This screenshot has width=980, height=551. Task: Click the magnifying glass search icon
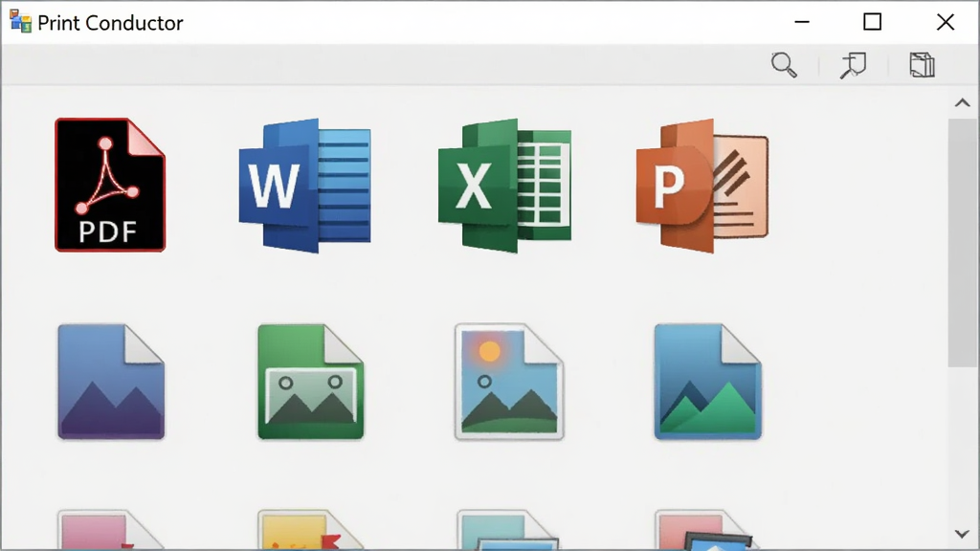[784, 65]
